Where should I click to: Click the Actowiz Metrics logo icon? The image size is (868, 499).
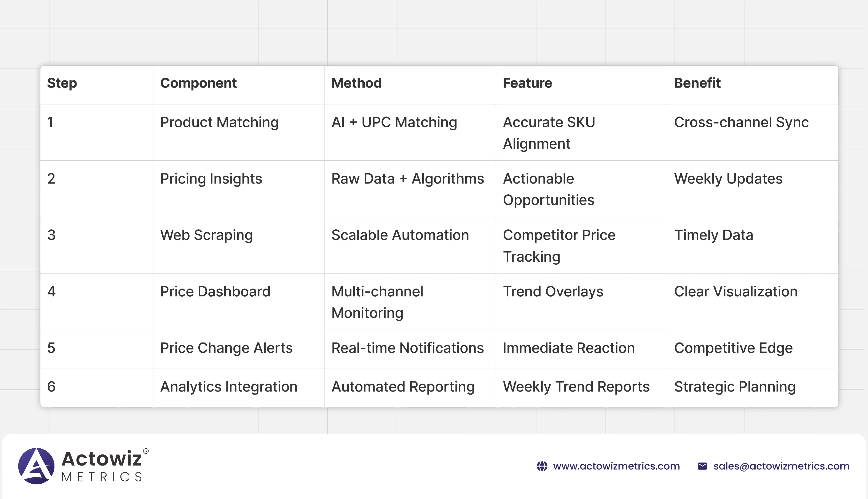[36, 466]
